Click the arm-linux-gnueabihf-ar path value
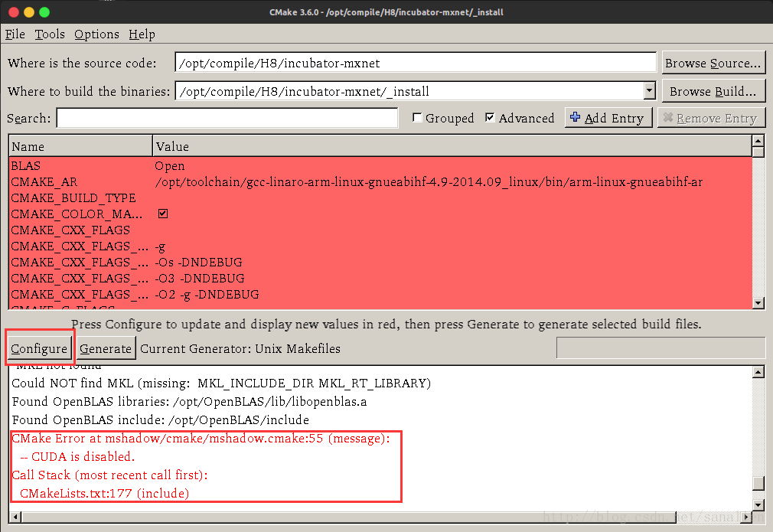The image size is (773, 532). (429, 182)
